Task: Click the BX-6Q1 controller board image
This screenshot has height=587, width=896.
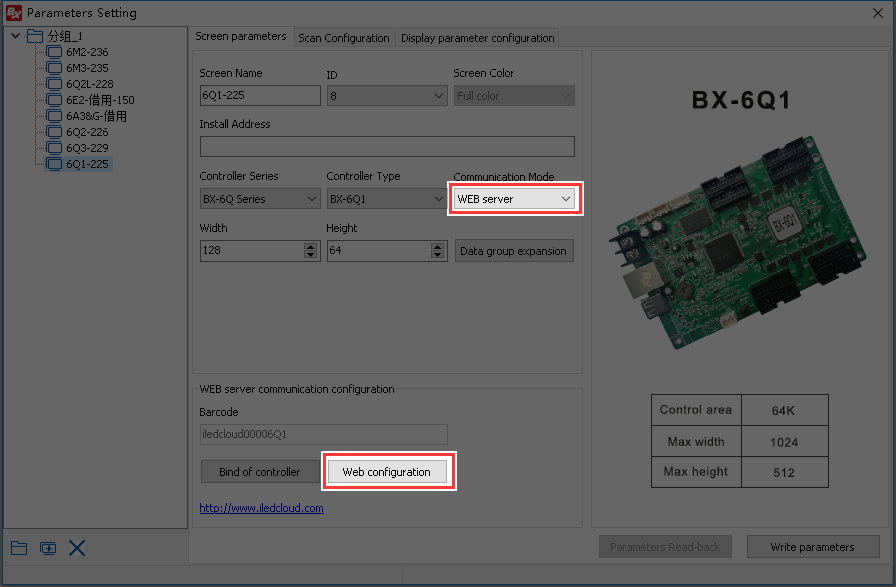Action: tap(738, 240)
